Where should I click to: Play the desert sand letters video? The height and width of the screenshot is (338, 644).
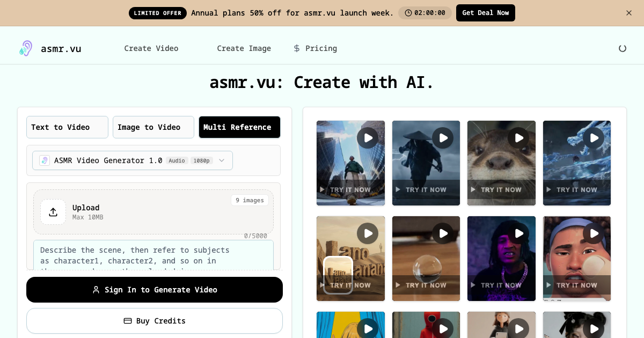368,233
